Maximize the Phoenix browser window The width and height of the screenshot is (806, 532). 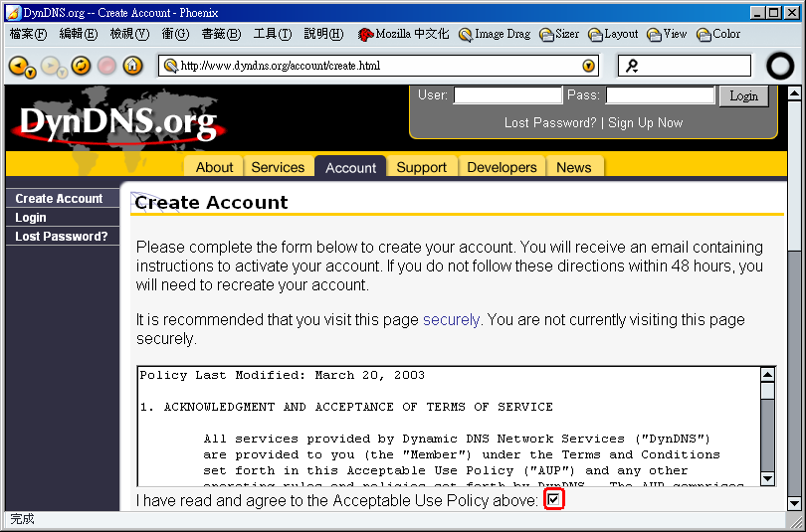[x=773, y=13]
